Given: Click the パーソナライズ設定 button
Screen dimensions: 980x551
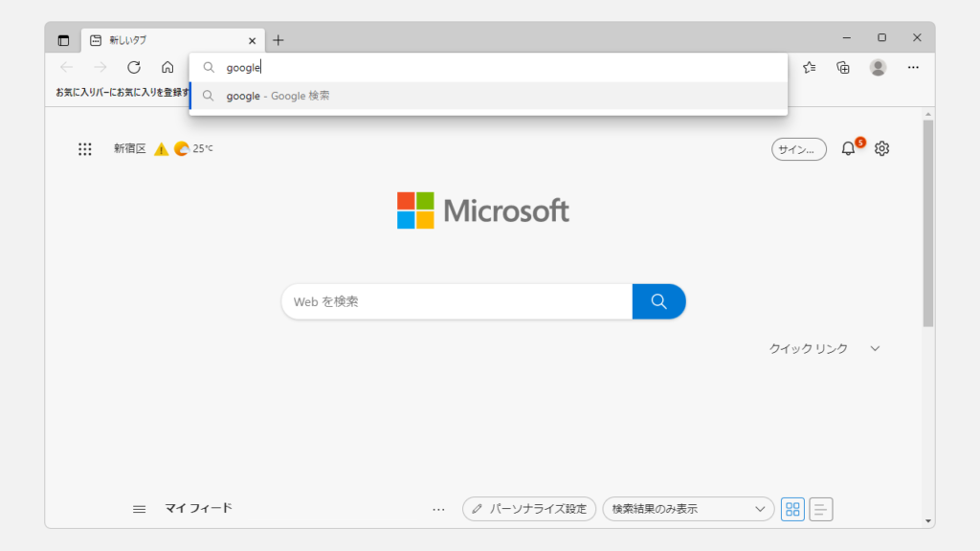Looking at the screenshot, I should pyautogui.click(x=529, y=509).
